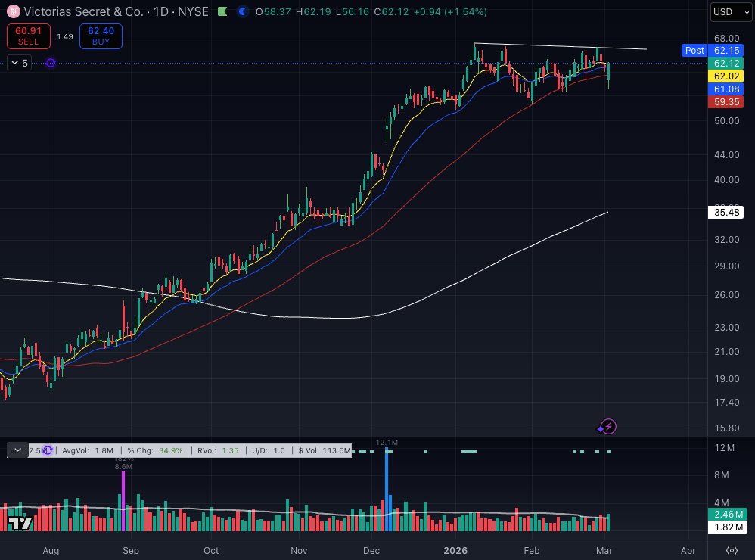Click the green market status flag icon
755x560 pixels.
[222, 11]
